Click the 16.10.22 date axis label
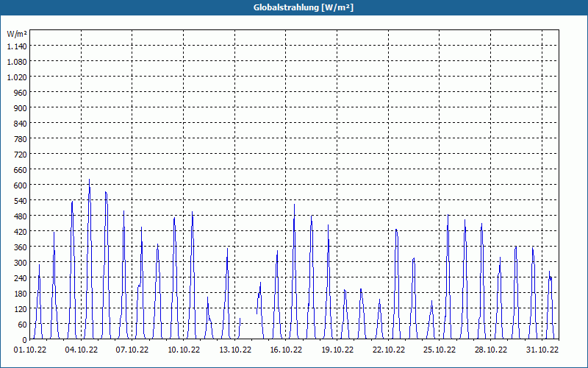The height and width of the screenshot is (368, 588). coord(286,350)
